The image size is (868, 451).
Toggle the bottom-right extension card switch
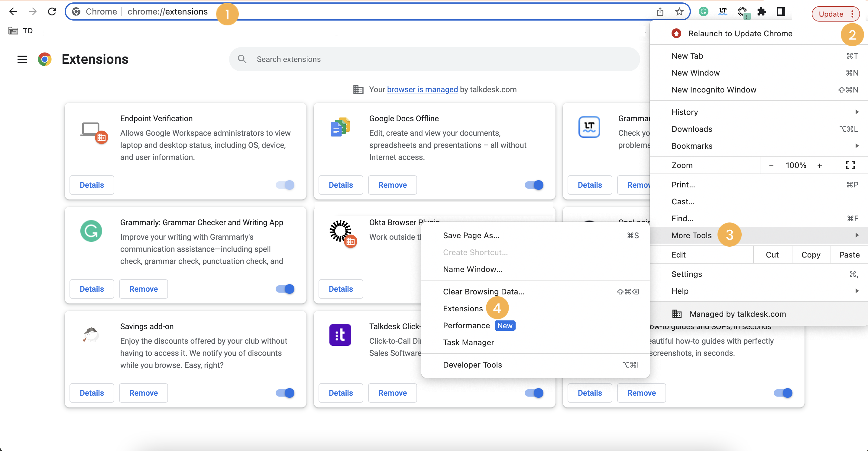[783, 393]
